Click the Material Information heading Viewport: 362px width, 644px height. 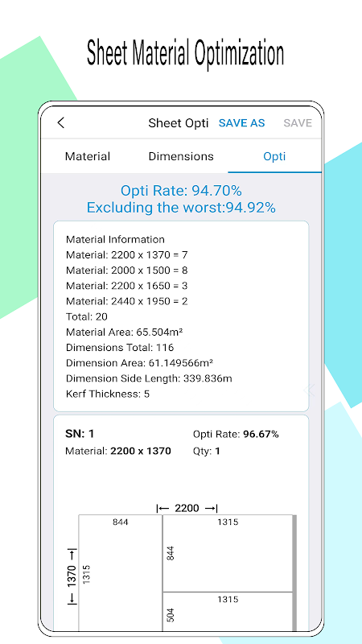tap(115, 239)
